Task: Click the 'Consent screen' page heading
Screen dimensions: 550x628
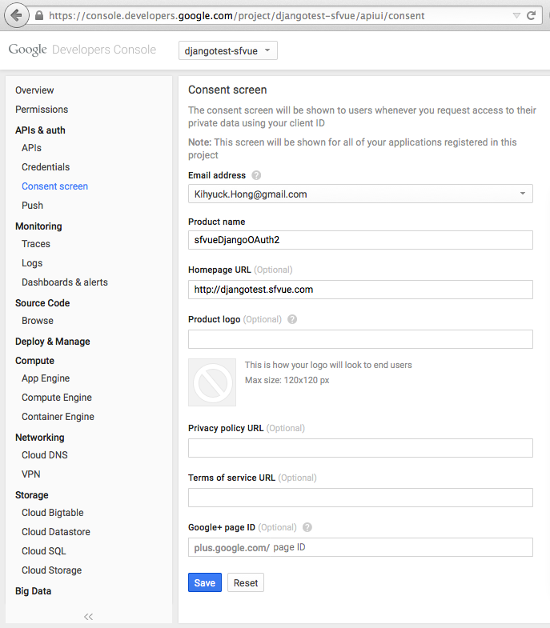Action: point(228,90)
